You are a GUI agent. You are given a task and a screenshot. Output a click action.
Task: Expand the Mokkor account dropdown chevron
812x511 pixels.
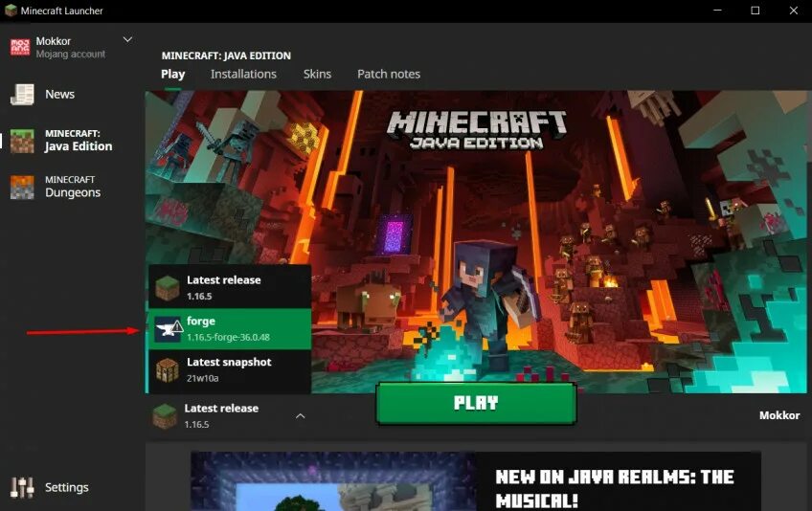coord(127,39)
